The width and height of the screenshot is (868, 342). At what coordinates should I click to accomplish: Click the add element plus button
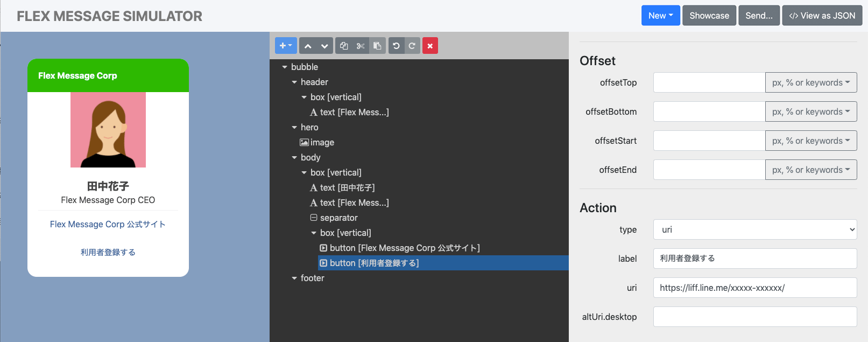[285, 46]
